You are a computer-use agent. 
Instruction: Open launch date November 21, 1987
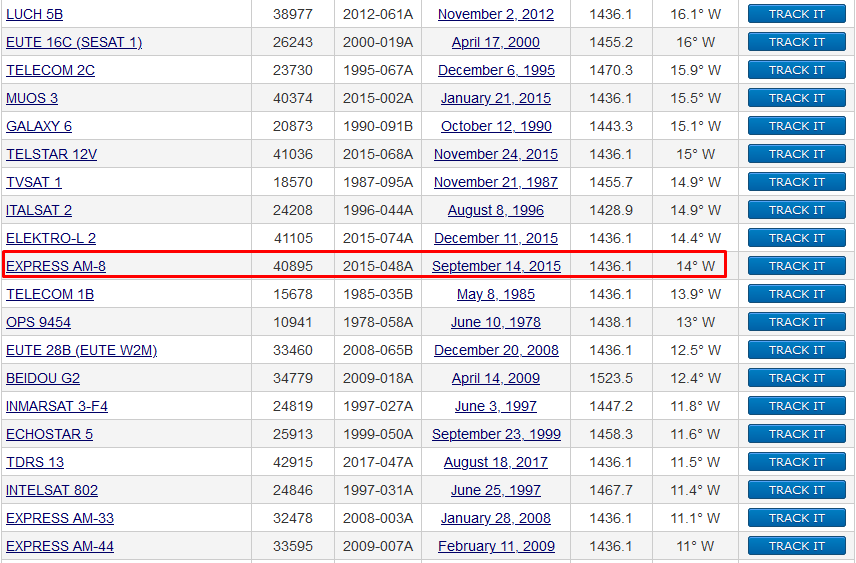click(x=496, y=182)
